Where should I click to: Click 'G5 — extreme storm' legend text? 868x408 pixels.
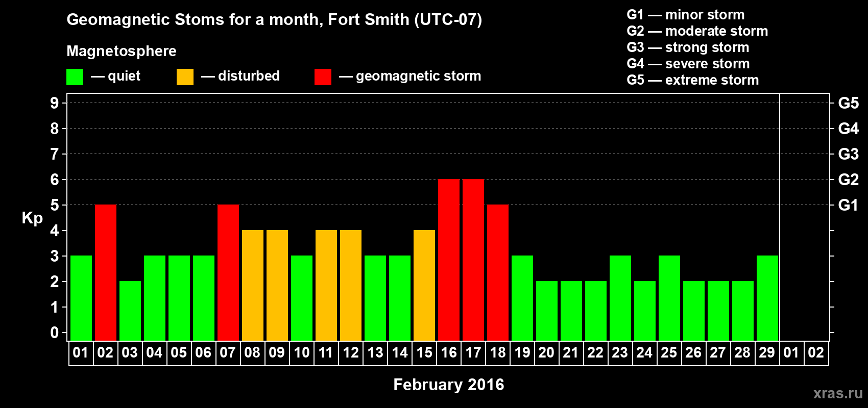pyautogui.click(x=693, y=80)
